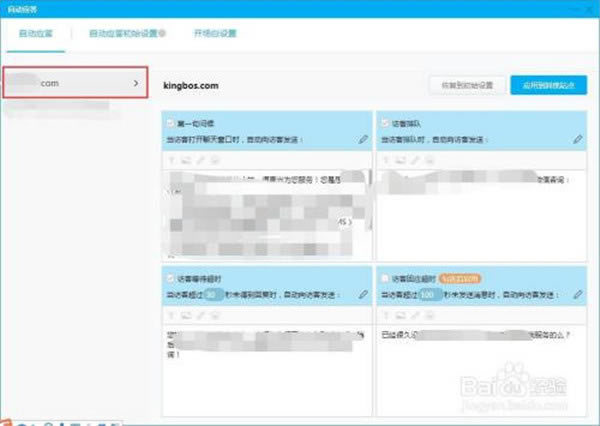This screenshot has width=600, height=426.
Task: Open the 开场白设置 tab
Action: tap(215, 33)
